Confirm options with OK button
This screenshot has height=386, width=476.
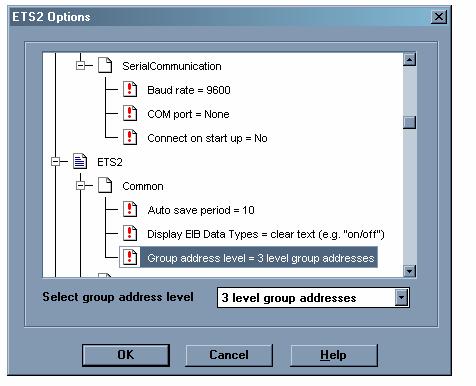click(126, 355)
